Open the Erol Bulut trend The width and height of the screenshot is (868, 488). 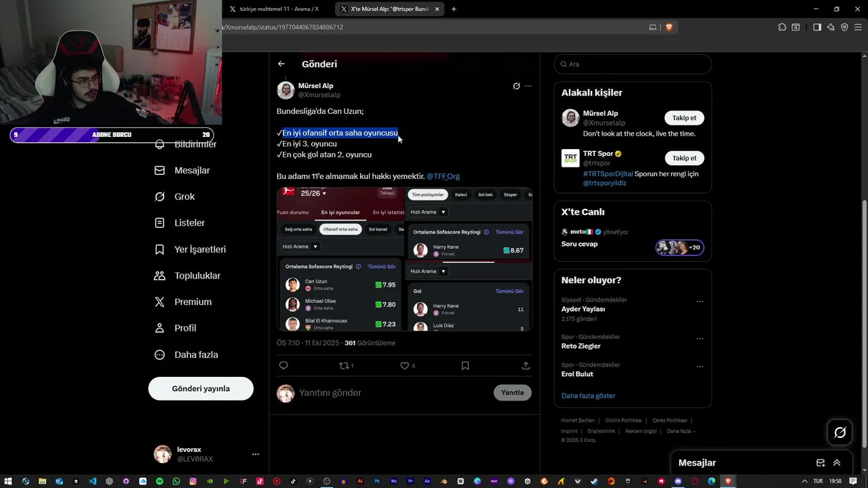577,374
